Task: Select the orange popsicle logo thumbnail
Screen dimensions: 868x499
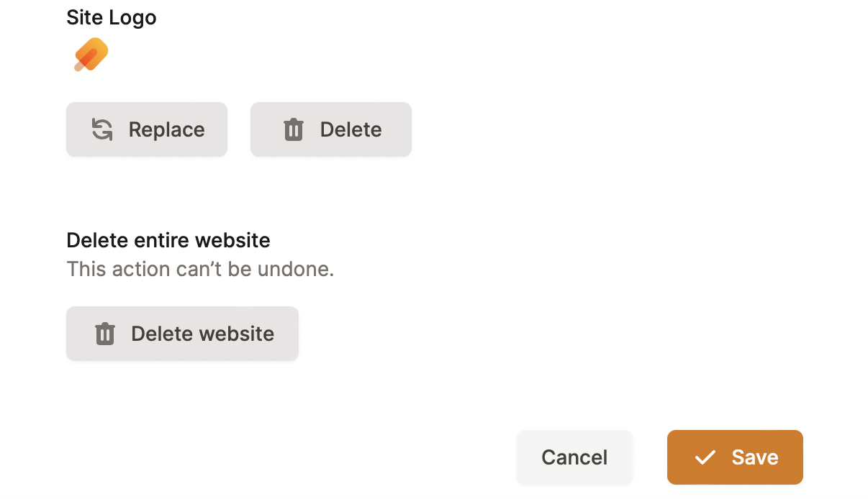Action: [91, 55]
